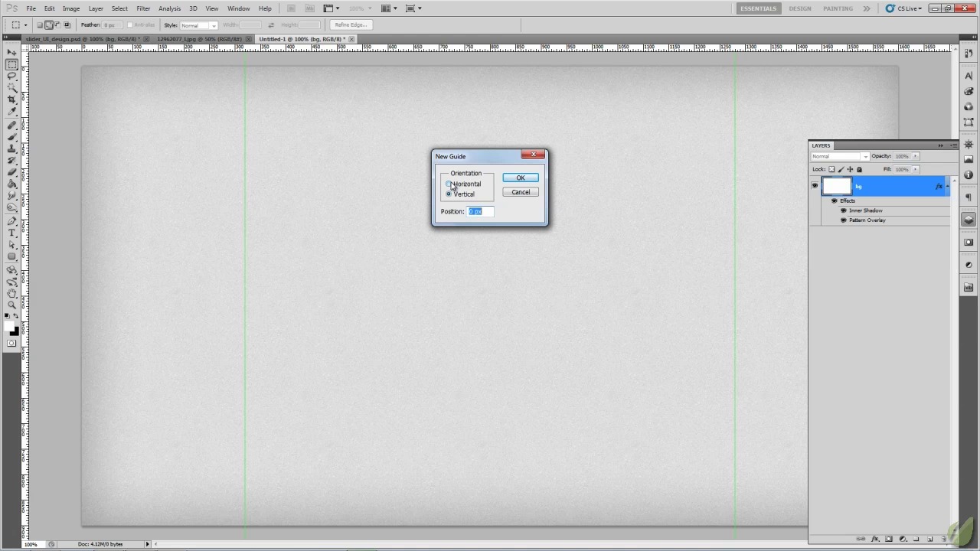Open the Opacity slider arrow
This screenshot has height=551, width=980.
(x=915, y=156)
